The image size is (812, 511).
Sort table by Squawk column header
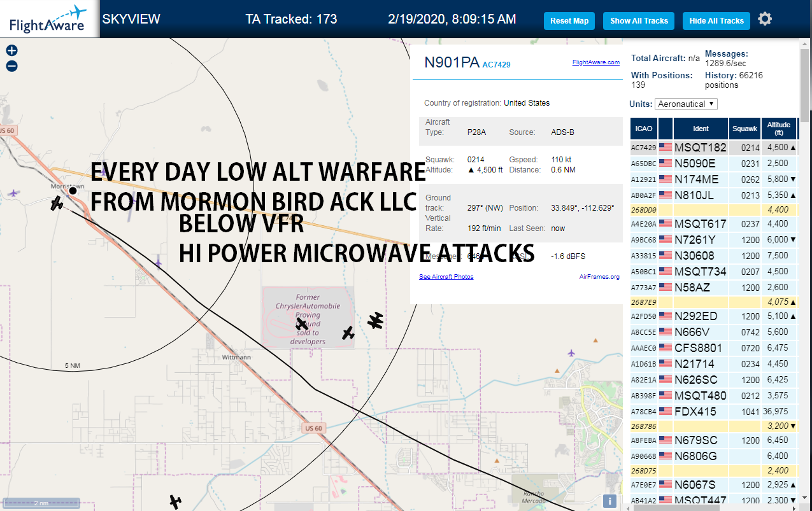[744, 129]
